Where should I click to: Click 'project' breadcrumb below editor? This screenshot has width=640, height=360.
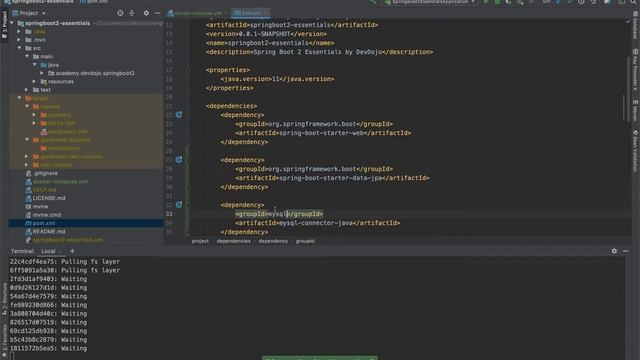[200, 241]
